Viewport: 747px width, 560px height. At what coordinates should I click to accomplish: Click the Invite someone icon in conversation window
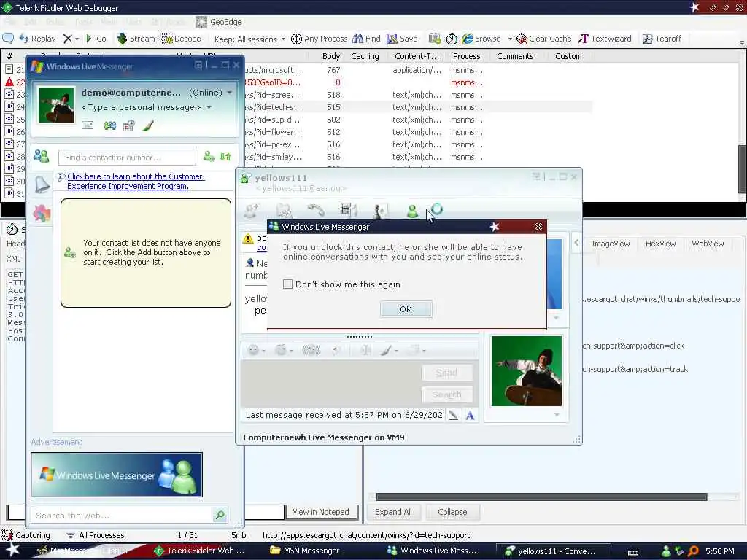click(x=252, y=210)
